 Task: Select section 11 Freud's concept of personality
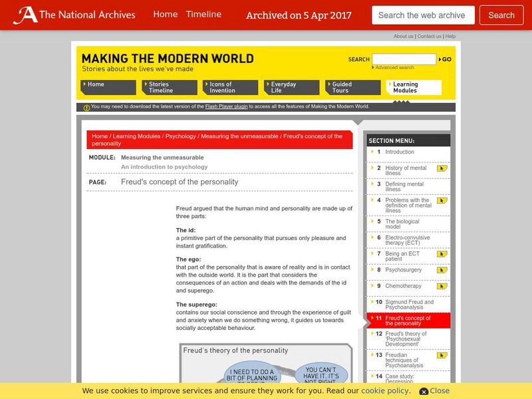(408, 321)
